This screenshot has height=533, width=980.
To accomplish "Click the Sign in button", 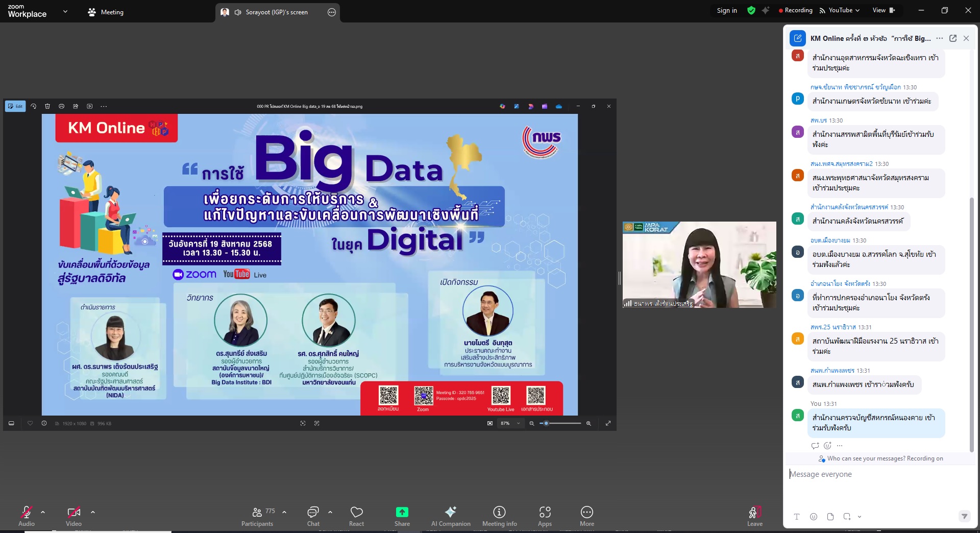I will pyautogui.click(x=727, y=10).
